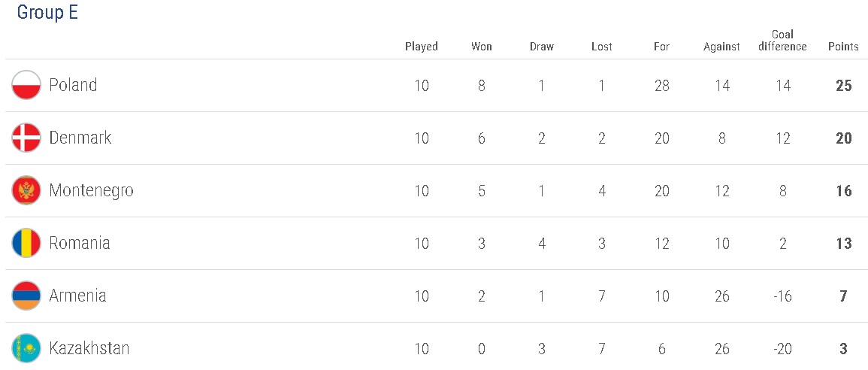Click the Draw column header

tap(541, 47)
